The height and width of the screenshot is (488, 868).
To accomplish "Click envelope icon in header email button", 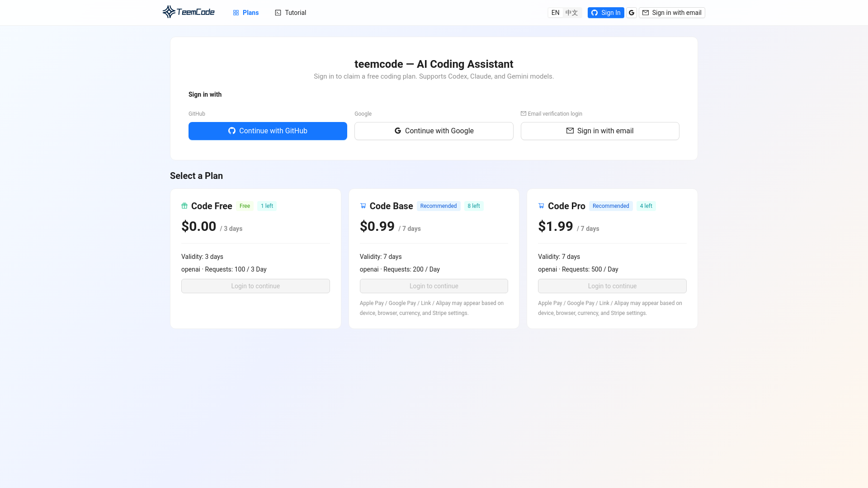I will 646,13.
